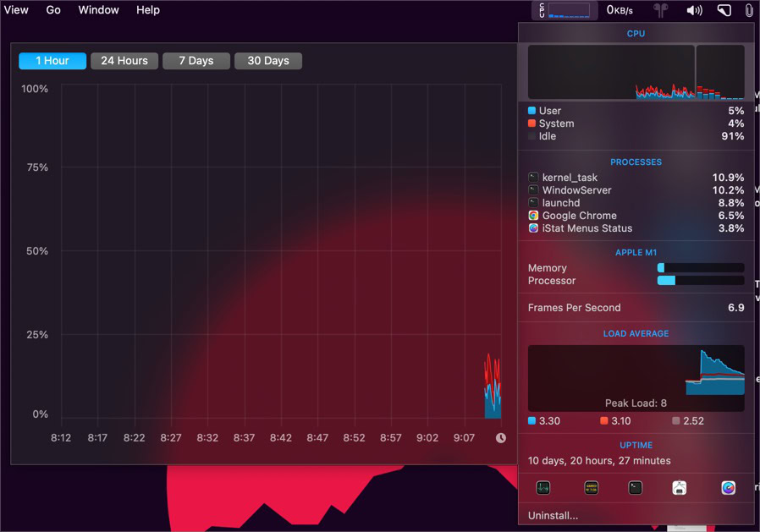This screenshot has width=760, height=532.
Task: Open the Help menu
Action: [148, 10]
